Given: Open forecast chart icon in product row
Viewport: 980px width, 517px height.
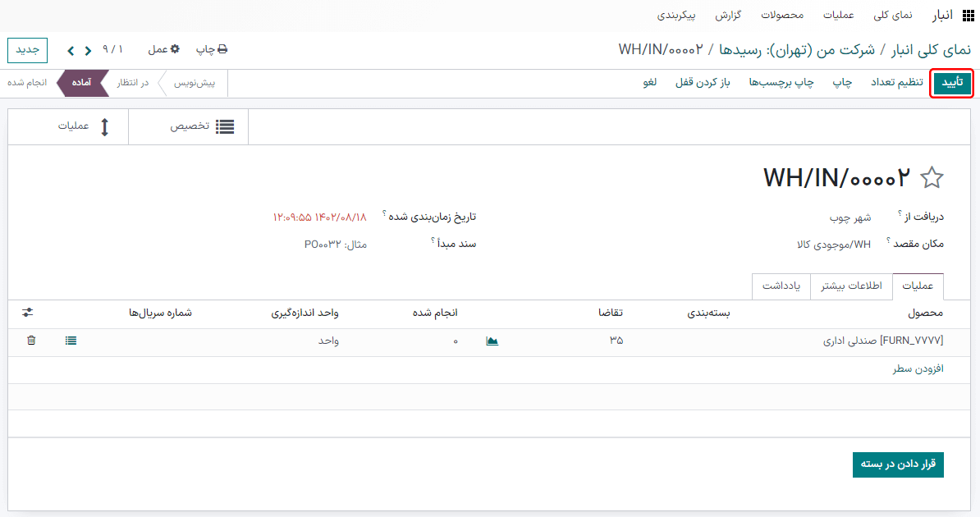Looking at the screenshot, I should pos(492,341).
